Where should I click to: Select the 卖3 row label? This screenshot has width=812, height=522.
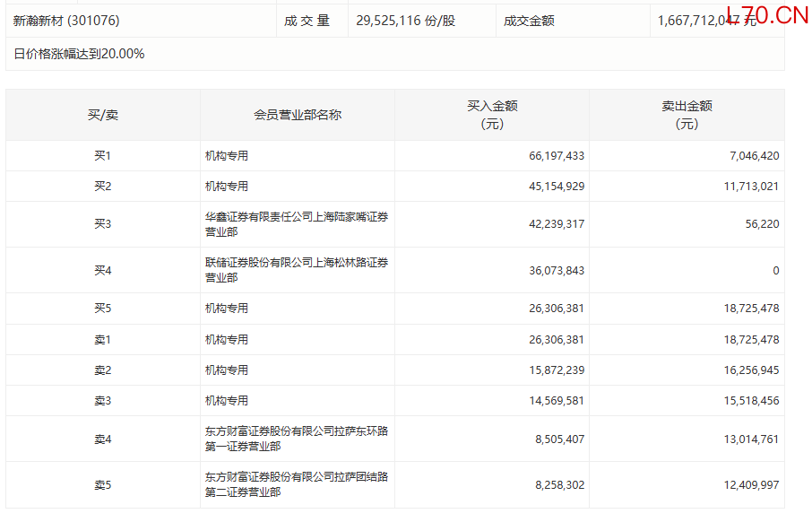[102, 401]
